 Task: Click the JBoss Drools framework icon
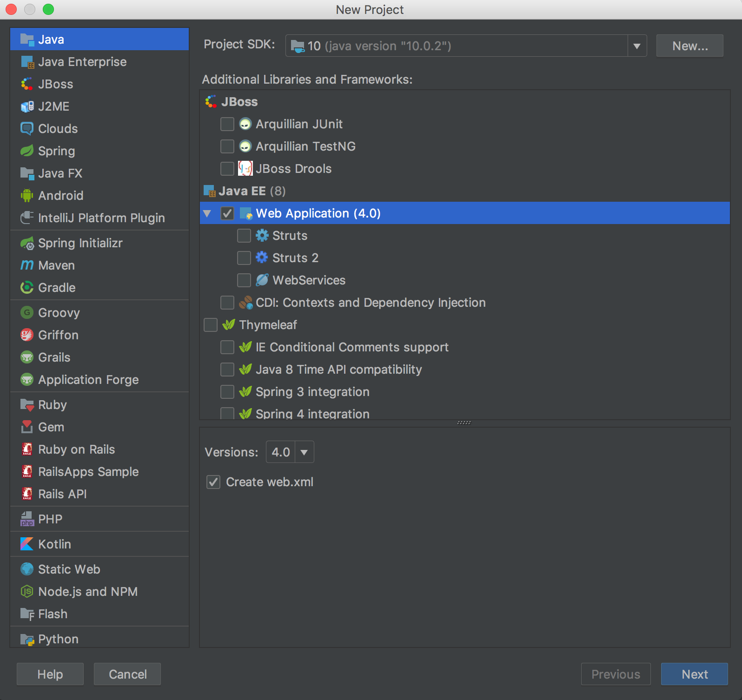tap(245, 169)
